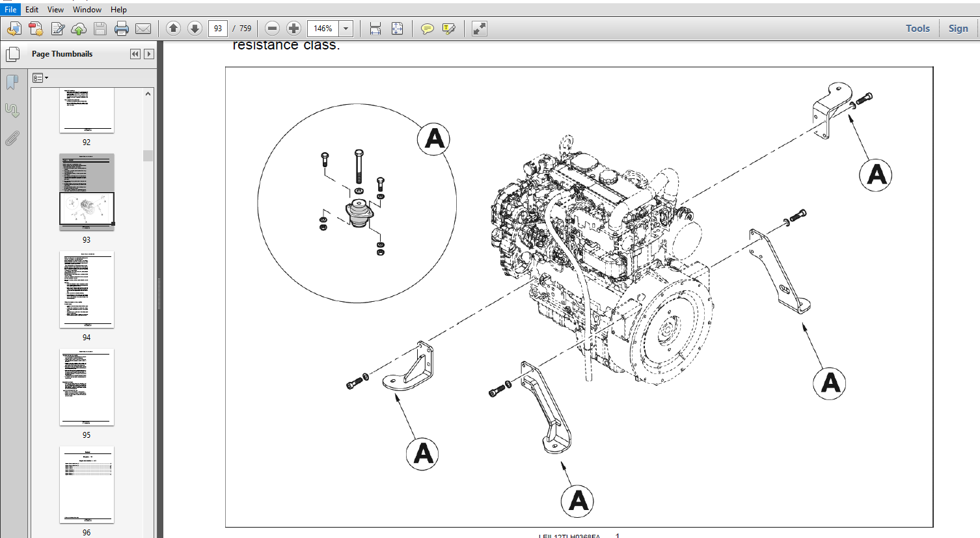Select page 92 thumbnail
The height and width of the screenshot is (538, 980).
point(87,111)
